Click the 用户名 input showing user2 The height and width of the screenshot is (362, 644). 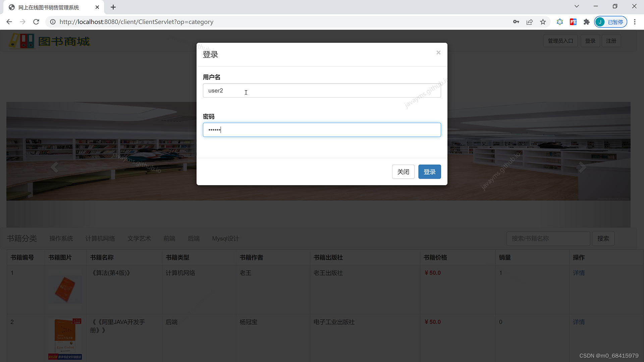tap(322, 90)
